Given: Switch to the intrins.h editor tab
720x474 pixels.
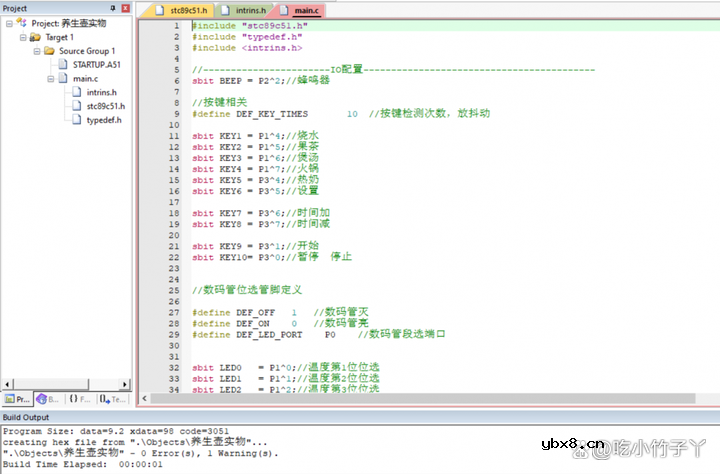Looking at the screenshot, I should click(245, 10).
